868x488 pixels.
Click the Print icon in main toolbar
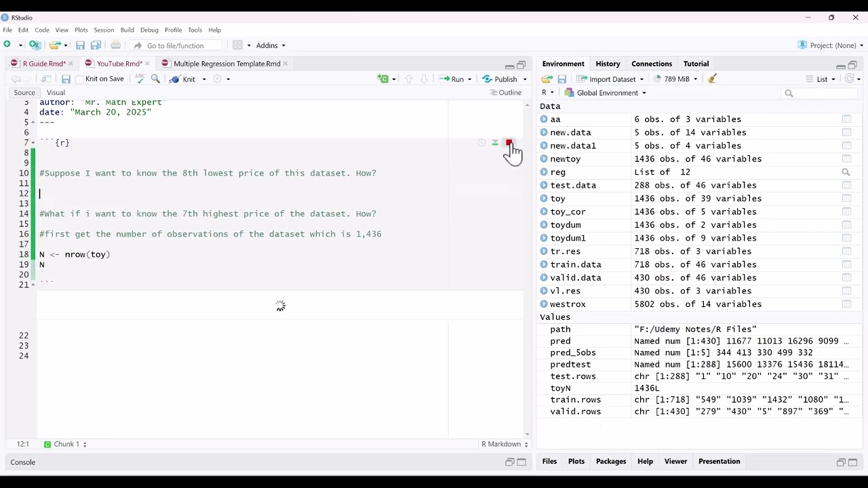tap(116, 45)
